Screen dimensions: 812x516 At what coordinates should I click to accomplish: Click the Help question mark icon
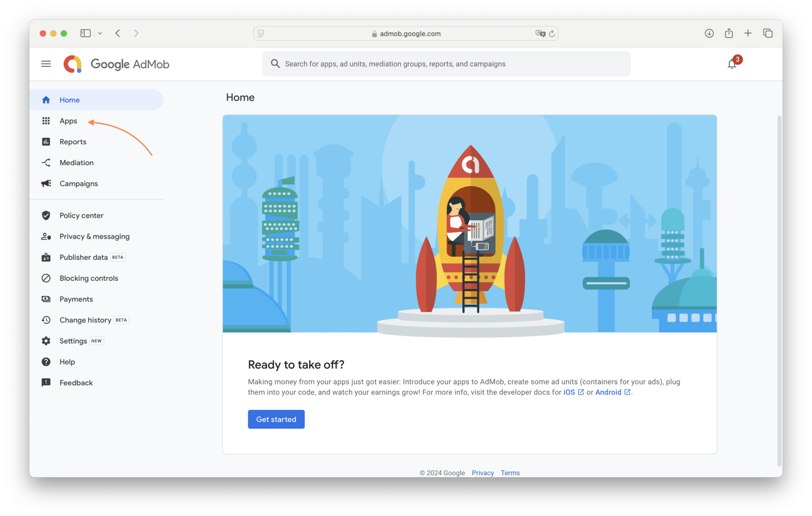click(46, 362)
